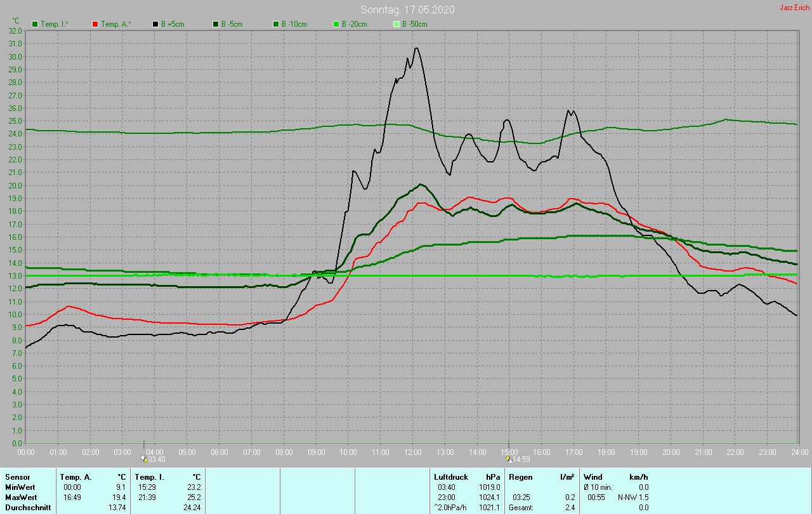The height and width of the screenshot is (514, 812).
Task: Select the B -5cm legend marker
Action: click(216, 24)
